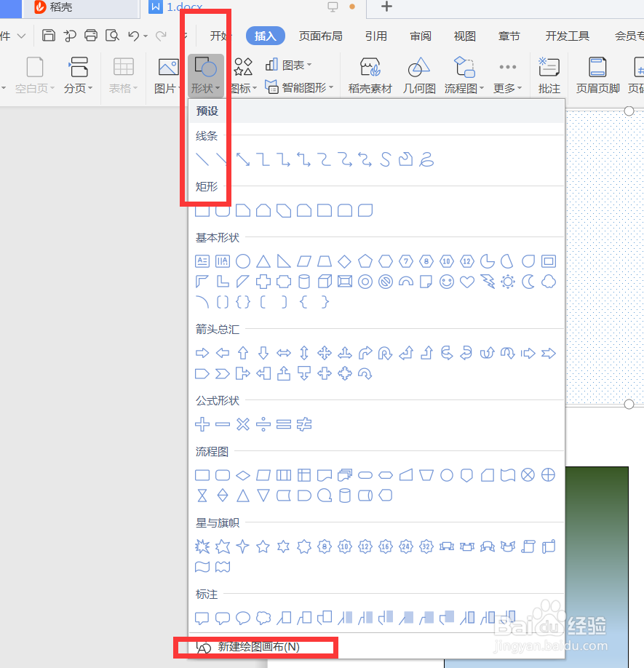Screen dimensions: 644x668
Task: Select the cloud callout shape
Action: 263,619
